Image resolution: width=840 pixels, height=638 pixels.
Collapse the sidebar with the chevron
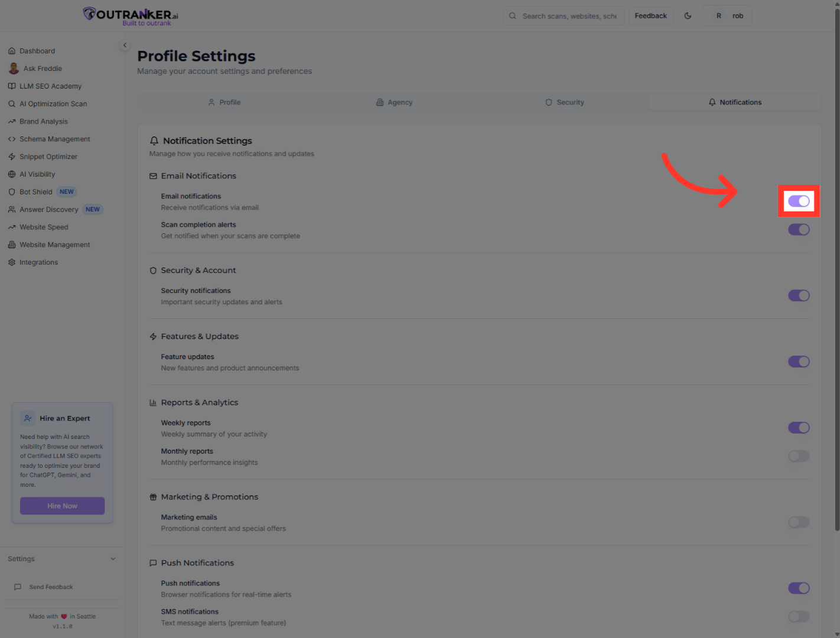125,45
